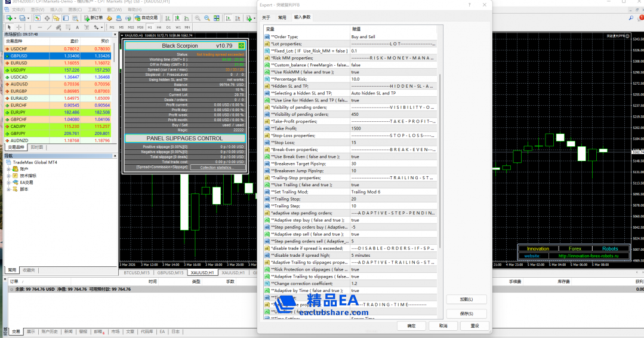644x338 pixels.
Task: Click the Take Profit value 1500 field
Action: click(393, 128)
